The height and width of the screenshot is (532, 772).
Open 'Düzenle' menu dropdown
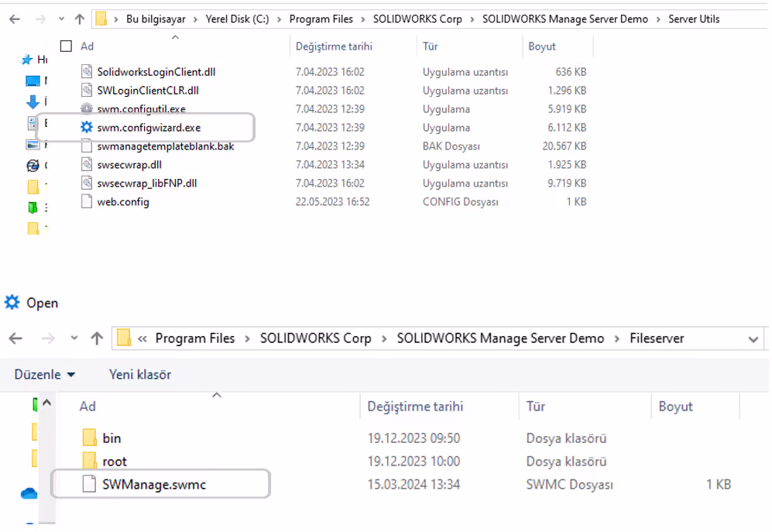pos(45,375)
